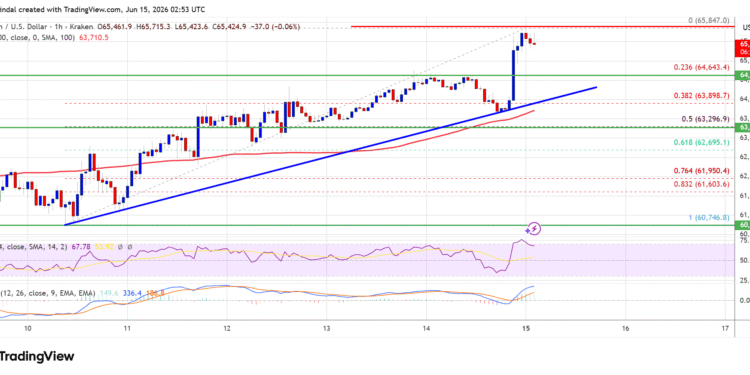Click date label 10 on time axis
Screen dimensions: 750x375
click(27, 329)
